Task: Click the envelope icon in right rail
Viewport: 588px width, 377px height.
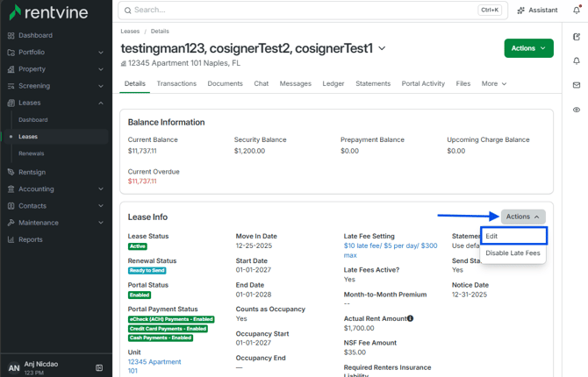Action: (x=577, y=85)
